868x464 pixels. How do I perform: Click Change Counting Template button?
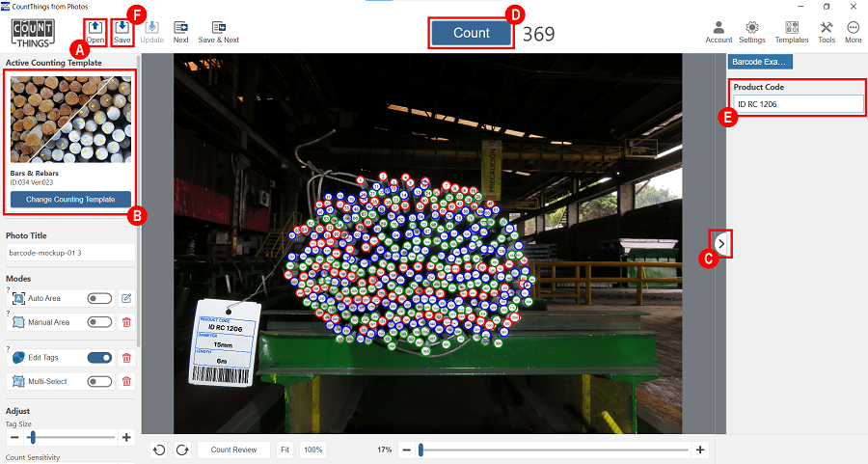(x=70, y=200)
